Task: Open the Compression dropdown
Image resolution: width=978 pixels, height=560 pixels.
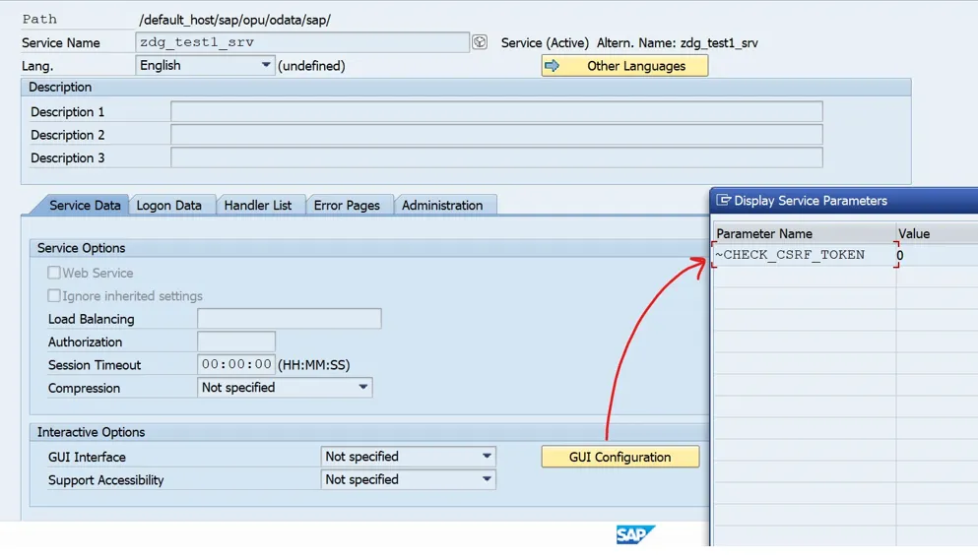Action: tap(285, 387)
